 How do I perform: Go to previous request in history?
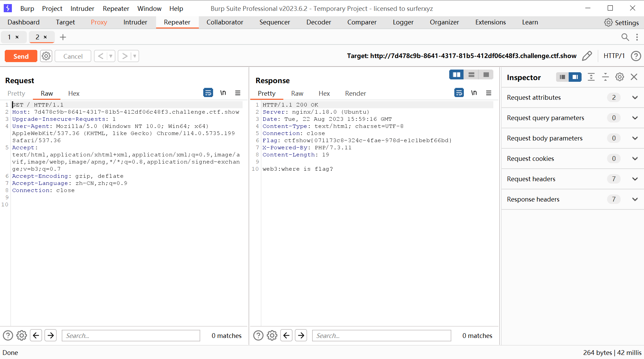point(101,56)
